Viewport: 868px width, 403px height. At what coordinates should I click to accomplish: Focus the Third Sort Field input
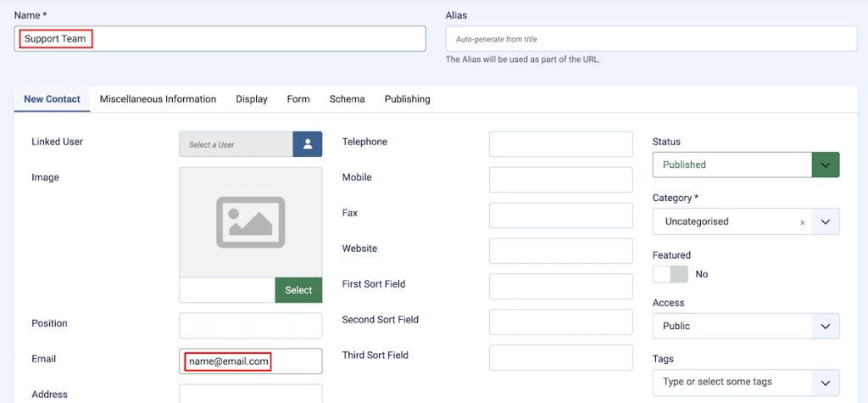[561, 357]
